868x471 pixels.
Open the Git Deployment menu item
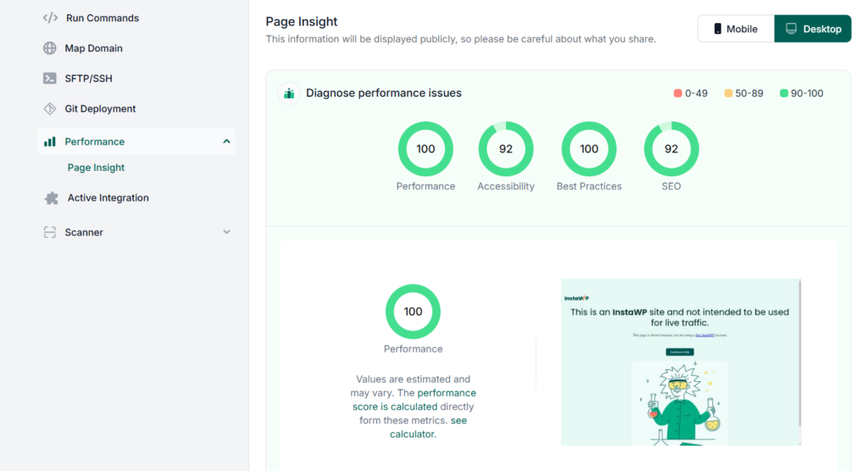(100, 109)
